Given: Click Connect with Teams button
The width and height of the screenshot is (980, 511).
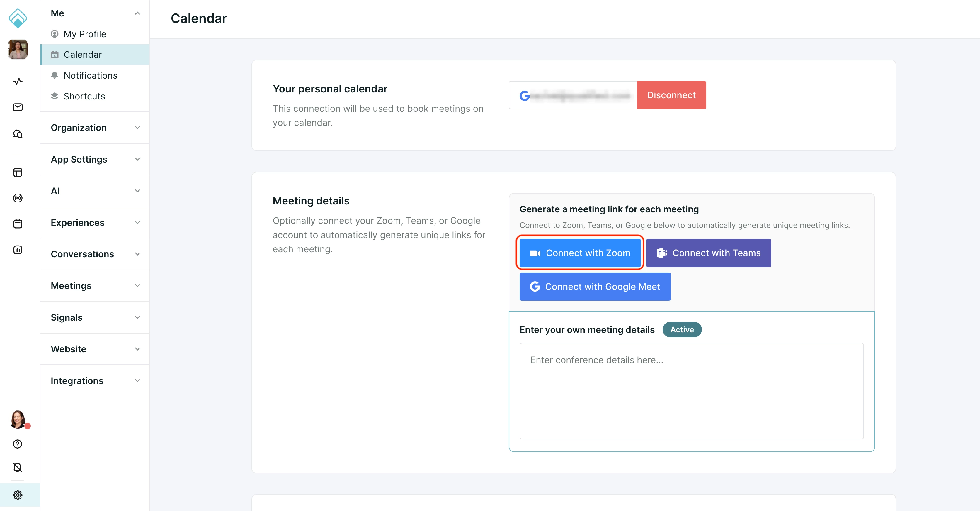Looking at the screenshot, I should pos(708,253).
